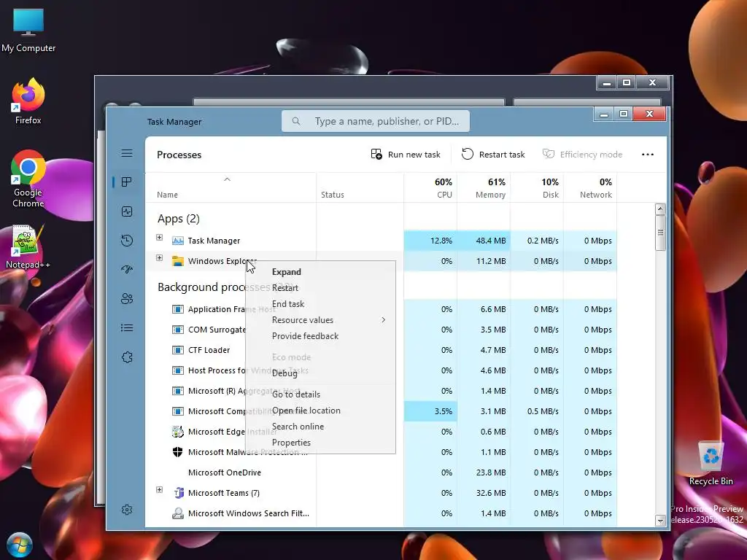The height and width of the screenshot is (560, 747).
Task: Click the Apps (2) group heading
Action: pos(179,219)
